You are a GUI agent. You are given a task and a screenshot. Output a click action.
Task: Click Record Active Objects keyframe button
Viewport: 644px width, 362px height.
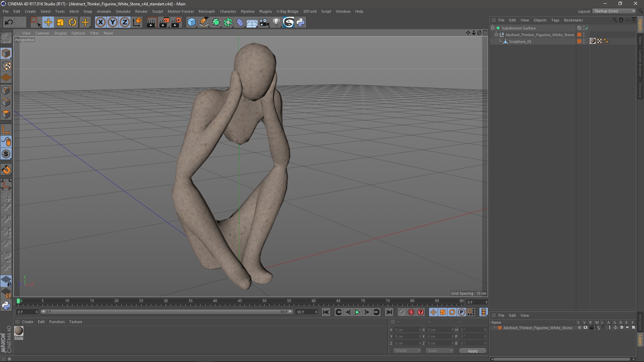click(x=401, y=312)
